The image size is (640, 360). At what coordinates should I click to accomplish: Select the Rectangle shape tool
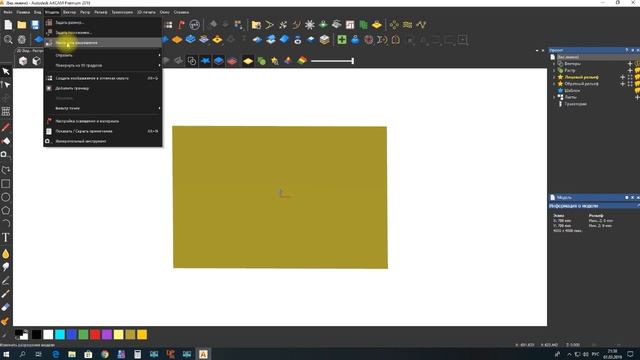6,184
